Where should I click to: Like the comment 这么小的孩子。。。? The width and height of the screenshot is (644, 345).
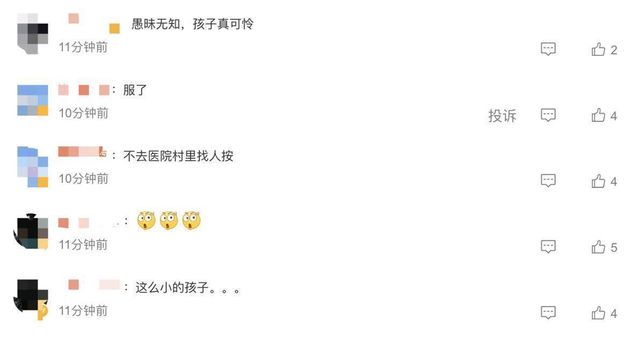point(598,313)
